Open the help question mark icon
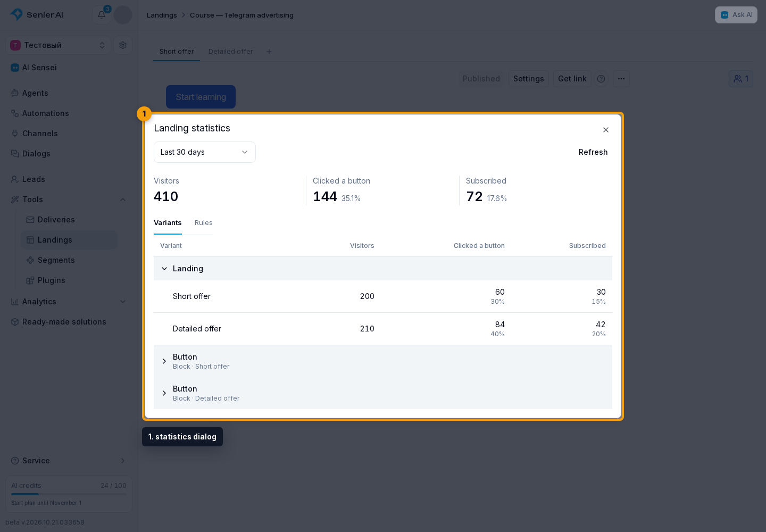The image size is (766, 532). pos(601,79)
